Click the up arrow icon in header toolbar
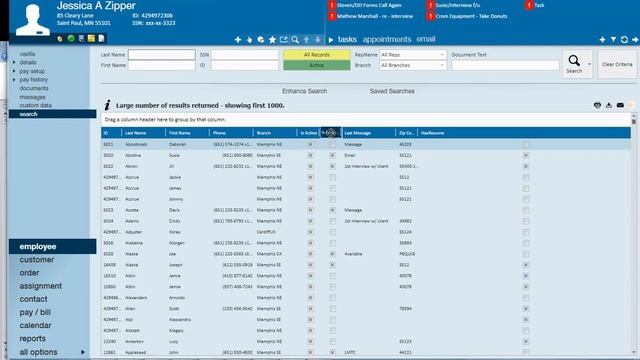This screenshot has width=640, height=360. [x=306, y=40]
